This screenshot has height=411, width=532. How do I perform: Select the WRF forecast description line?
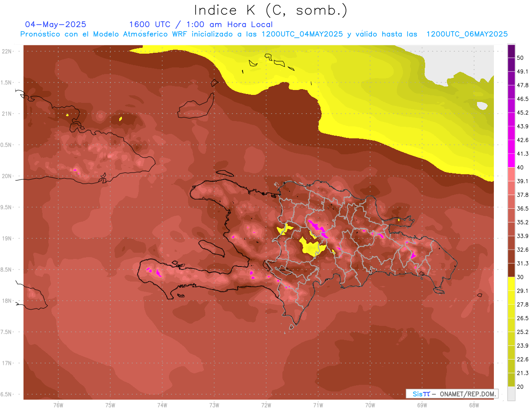pos(264,34)
